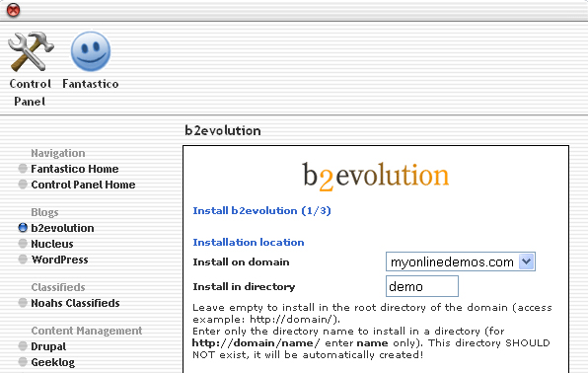Click the bullet beside Geeklog
The width and height of the screenshot is (588, 373).
(x=23, y=362)
